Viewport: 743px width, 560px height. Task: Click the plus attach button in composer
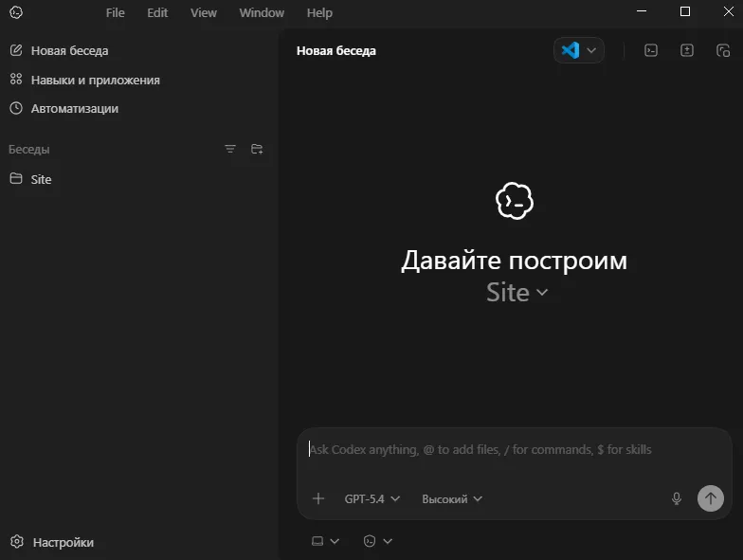click(x=318, y=498)
